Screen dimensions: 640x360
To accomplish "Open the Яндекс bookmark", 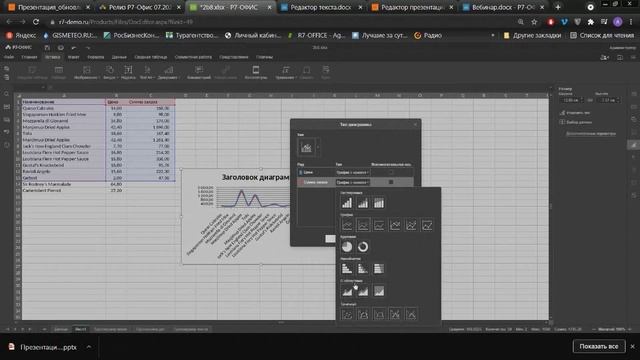I will (21, 36).
